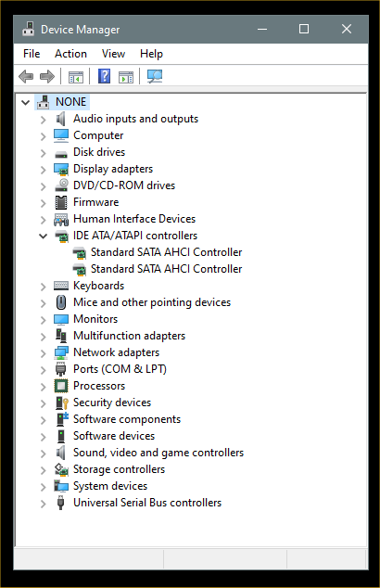Click the IDE ATA/ATAPI controllers icon
This screenshot has height=588, width=380.
click(61, 236)
